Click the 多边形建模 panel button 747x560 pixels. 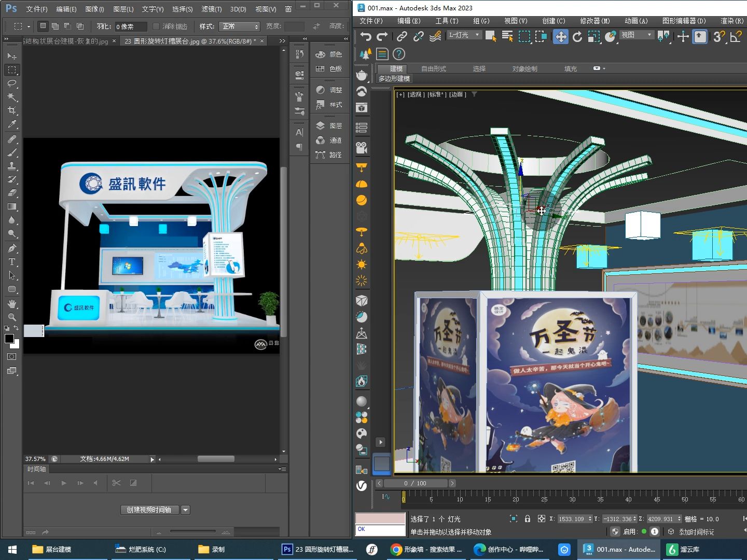click(x=394, y=79)
